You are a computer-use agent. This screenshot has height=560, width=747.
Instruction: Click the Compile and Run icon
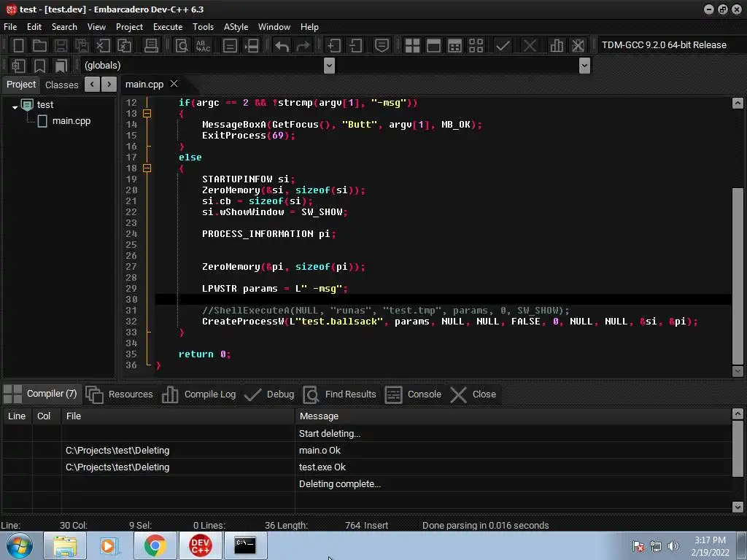pyautogui.click(x=455, y=46)
